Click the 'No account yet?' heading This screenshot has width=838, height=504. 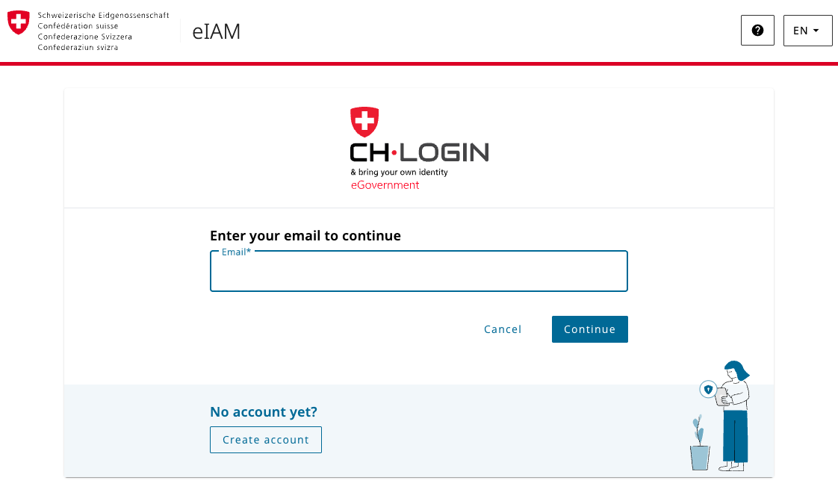coord(263,411)
